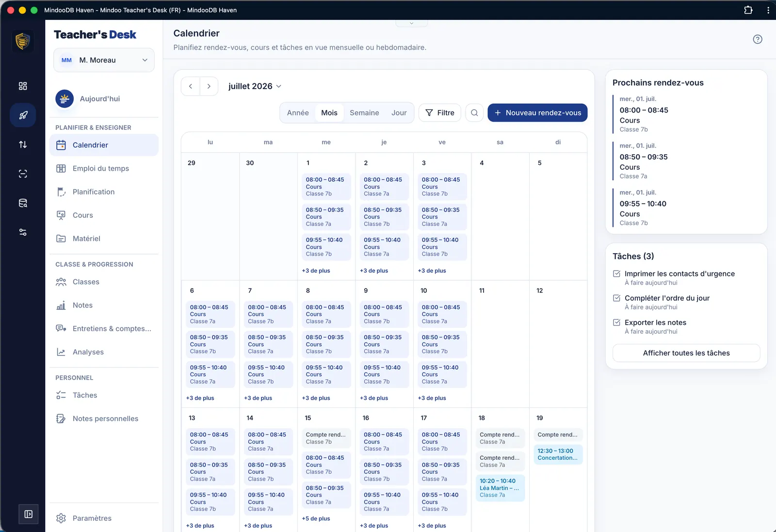Expand the juillet 2026 month picker
The image size is (776, 532).
coord(255,86)
